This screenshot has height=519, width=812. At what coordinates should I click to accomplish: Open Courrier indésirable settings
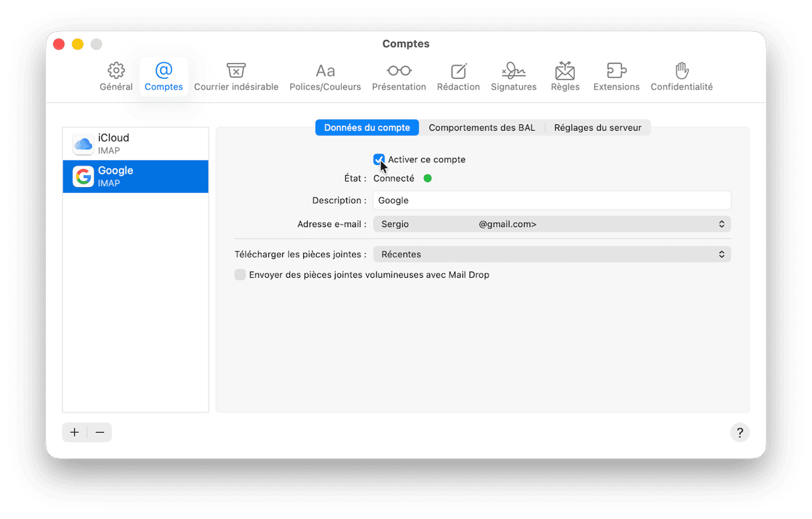click(236, 75)
